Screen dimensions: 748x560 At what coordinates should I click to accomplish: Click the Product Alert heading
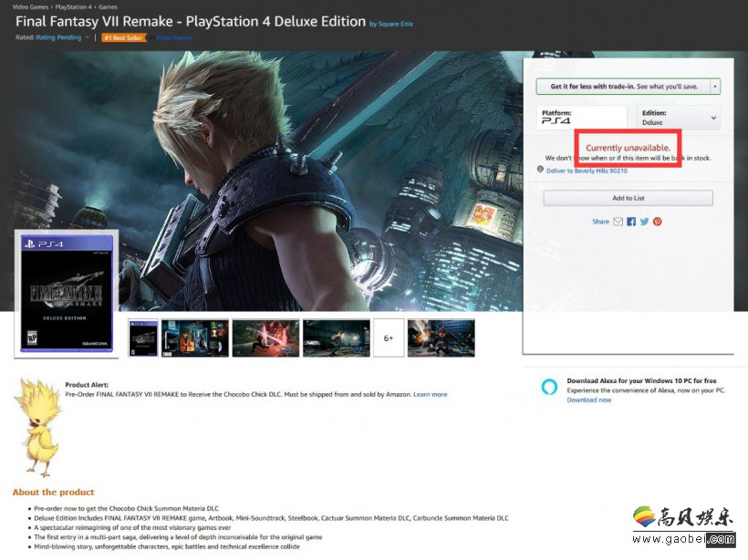87,385
